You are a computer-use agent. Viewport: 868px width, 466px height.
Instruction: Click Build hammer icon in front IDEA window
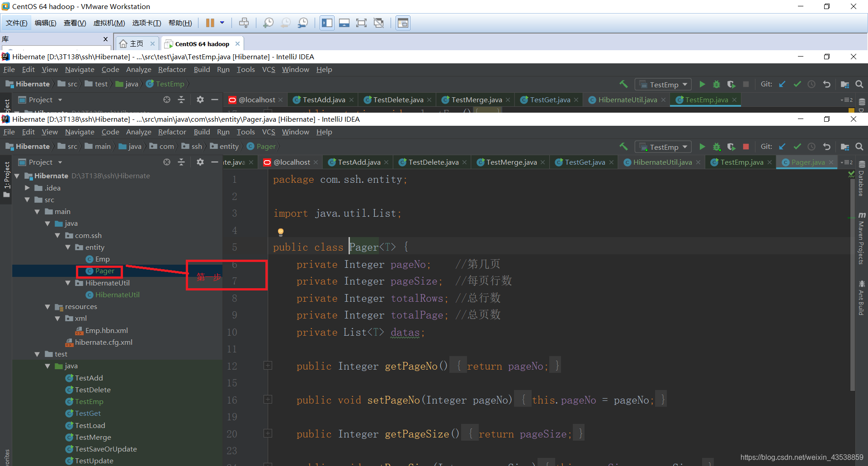[x=623, y=147]
